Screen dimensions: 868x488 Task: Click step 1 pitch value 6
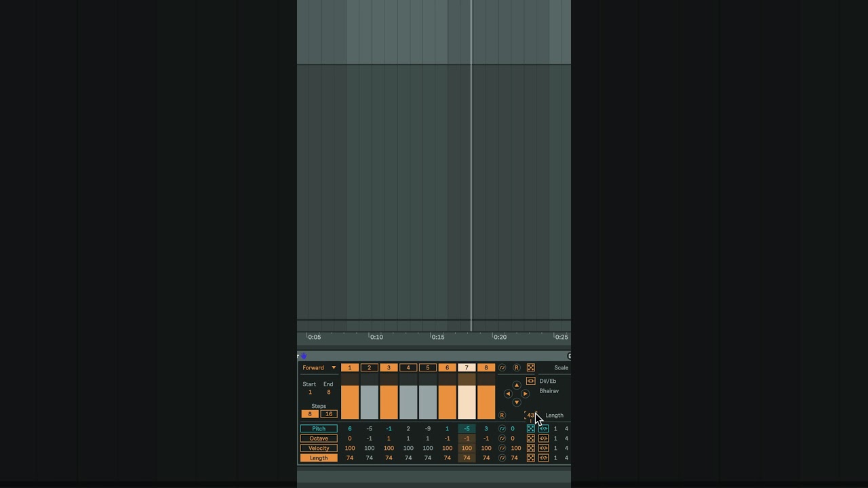click(350, 428)
